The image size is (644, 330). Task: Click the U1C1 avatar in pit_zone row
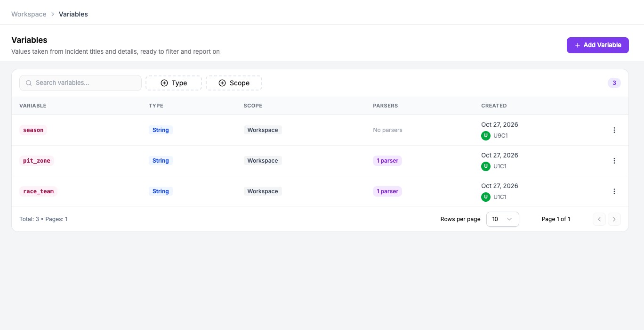[x=486, y=166]
